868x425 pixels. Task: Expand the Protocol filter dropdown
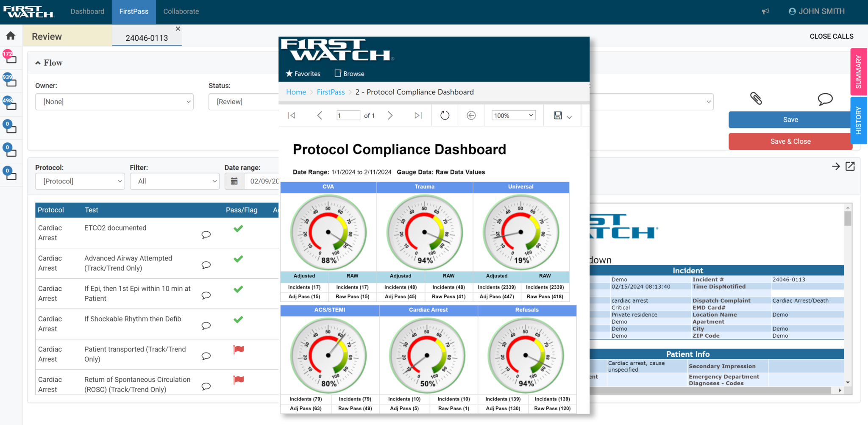click(x=80, y=181)
